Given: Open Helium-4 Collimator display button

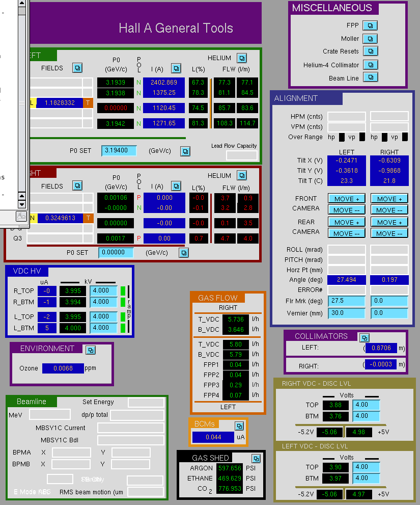Looking at the screenshot, I should (x=371, y=65).
